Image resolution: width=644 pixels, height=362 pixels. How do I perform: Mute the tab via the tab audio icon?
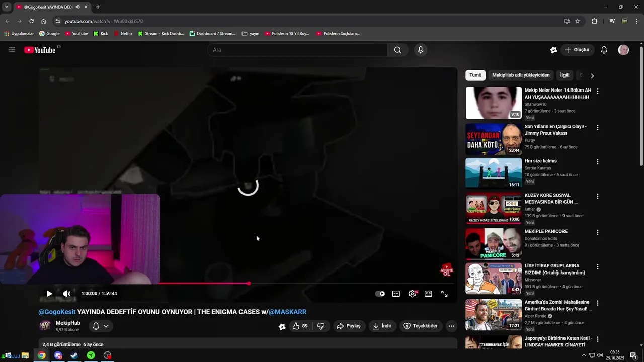point(77,7)
